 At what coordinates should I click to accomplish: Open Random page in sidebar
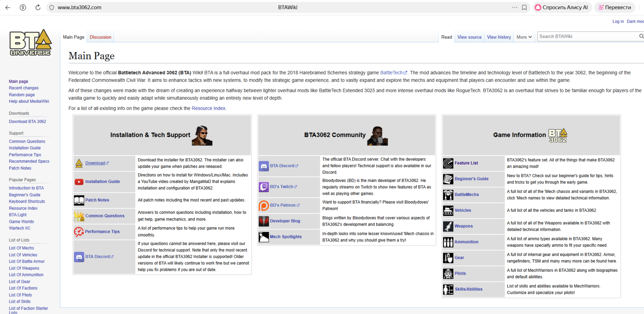pyautogui.click(x=22, y=95)
